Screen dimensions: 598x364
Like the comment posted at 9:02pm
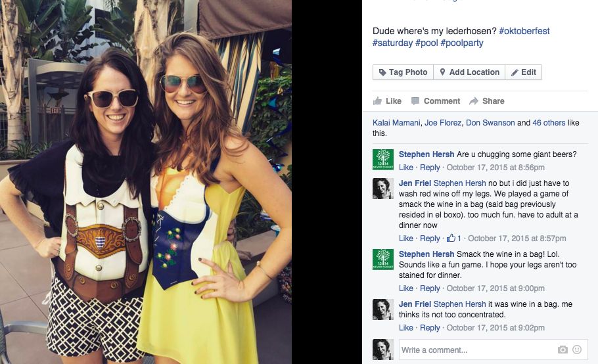[406, 328]
